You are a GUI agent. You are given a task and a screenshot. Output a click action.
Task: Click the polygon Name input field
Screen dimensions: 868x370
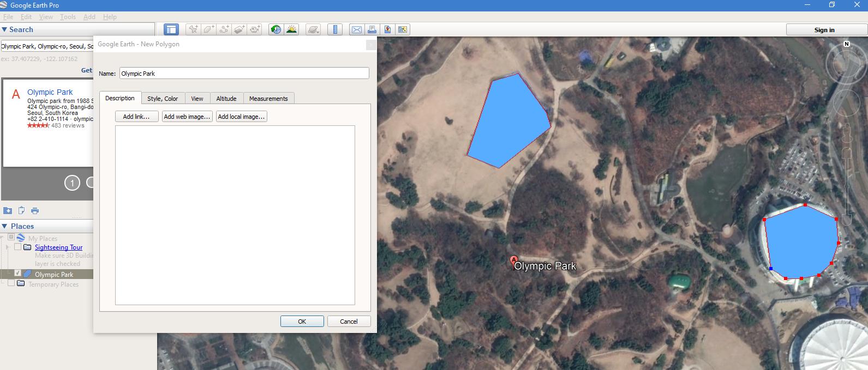click(244, 73)
